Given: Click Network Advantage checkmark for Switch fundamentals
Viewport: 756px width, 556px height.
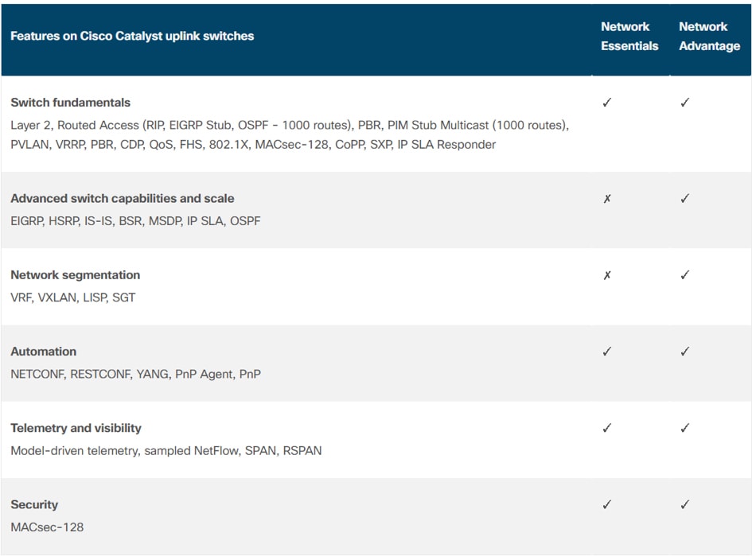Looking at the screenshot, I should coord(684,103).
